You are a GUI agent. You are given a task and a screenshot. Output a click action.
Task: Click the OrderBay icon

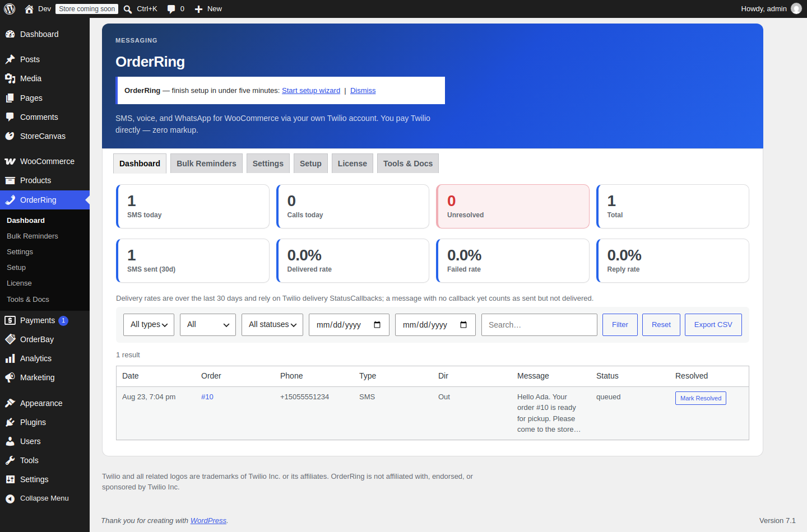[10, 339]
